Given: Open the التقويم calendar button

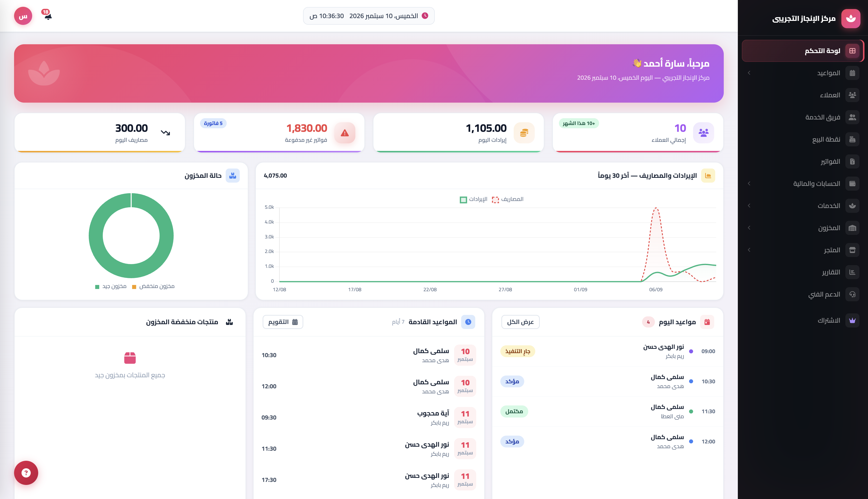Looking at the screenshot, I should 283,322.
